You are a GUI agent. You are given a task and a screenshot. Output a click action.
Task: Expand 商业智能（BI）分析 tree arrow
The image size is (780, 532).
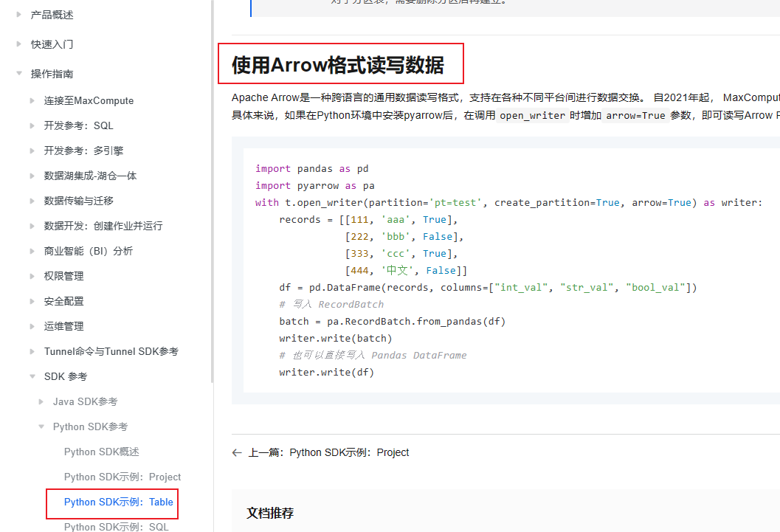click(32, 251)
